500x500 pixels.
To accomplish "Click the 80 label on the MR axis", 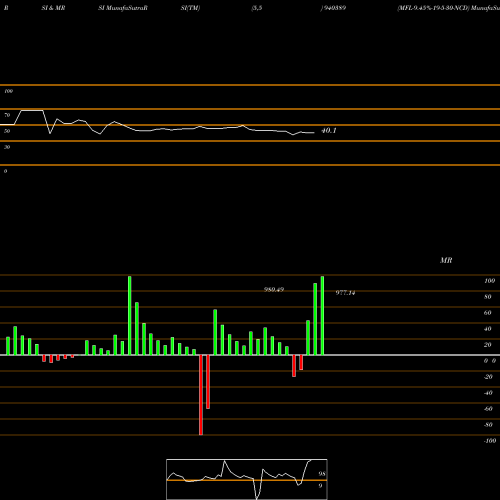I will pyautogui.click(x=488, y=297).
